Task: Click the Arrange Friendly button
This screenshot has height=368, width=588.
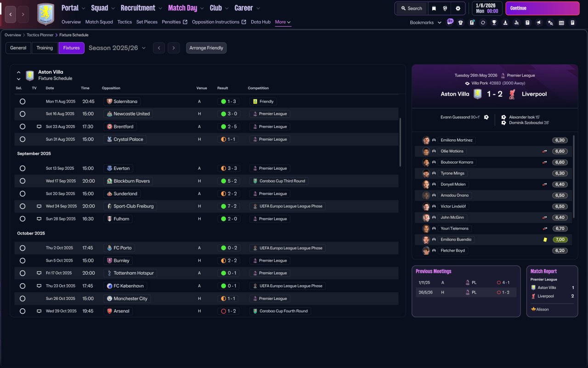Action: point(206,48)
